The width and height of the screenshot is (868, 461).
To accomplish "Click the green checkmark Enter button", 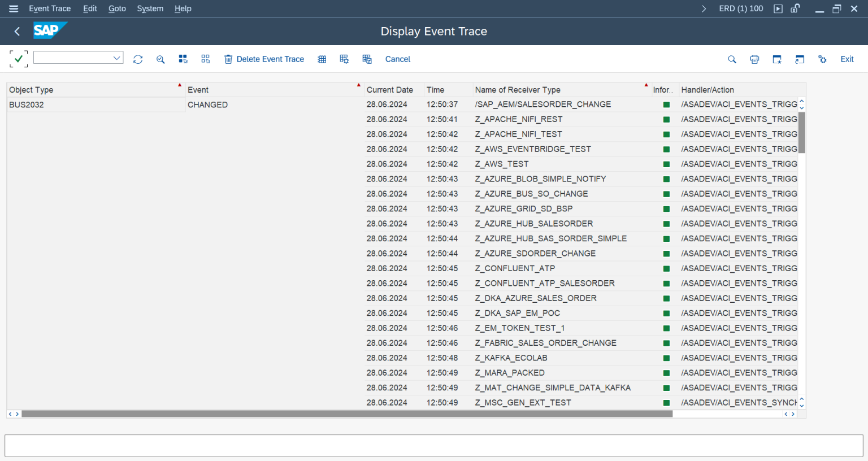I will (18, 59).
